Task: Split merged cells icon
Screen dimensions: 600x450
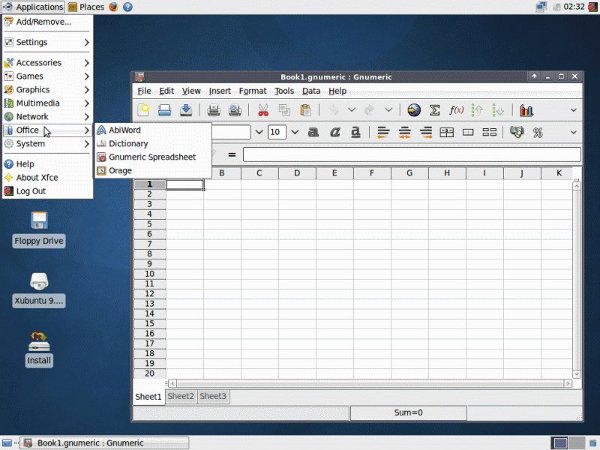Action: tap(489, 132)
